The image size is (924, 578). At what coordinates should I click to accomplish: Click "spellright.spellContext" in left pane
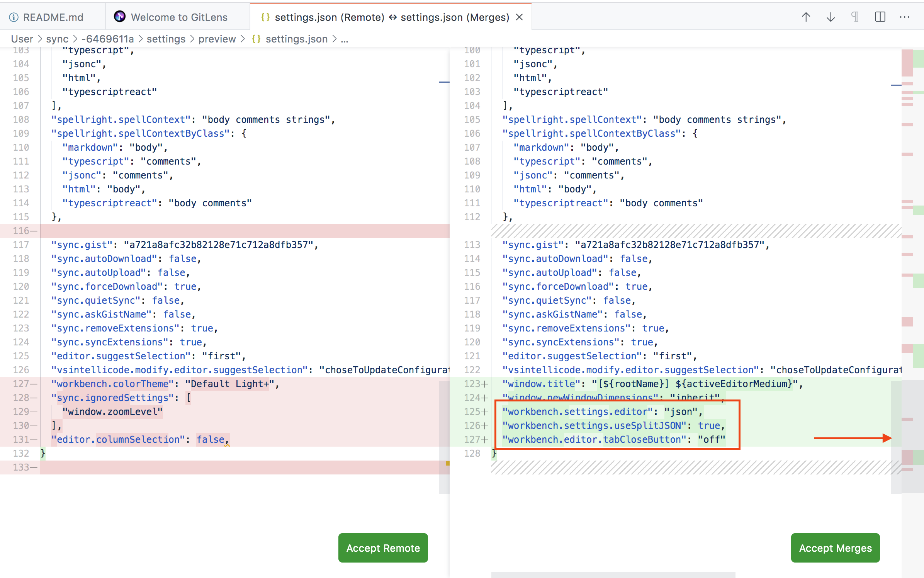[x=121, y=119]
